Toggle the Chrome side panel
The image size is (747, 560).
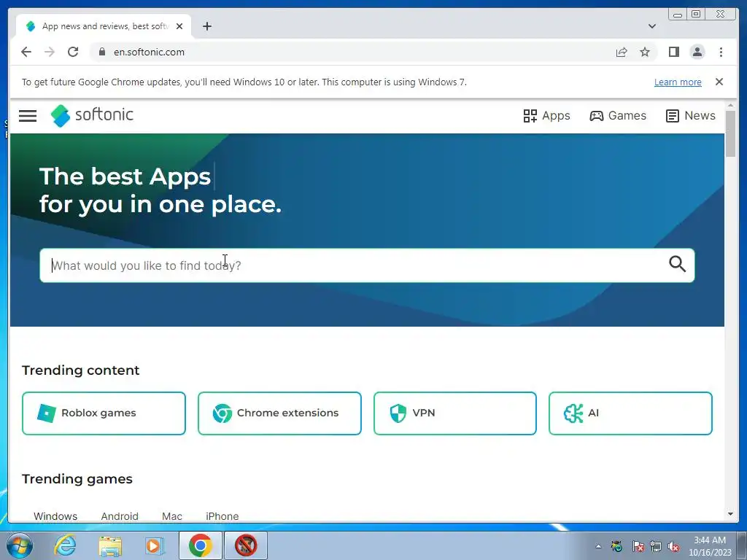point(673,52)
